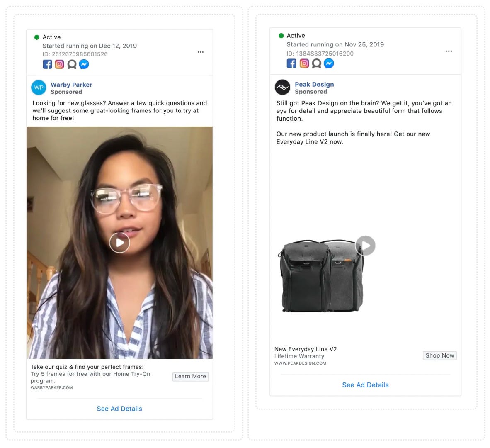Click Facebook icon on Peak Design ad
490x448 pixels.
point(291,63)
